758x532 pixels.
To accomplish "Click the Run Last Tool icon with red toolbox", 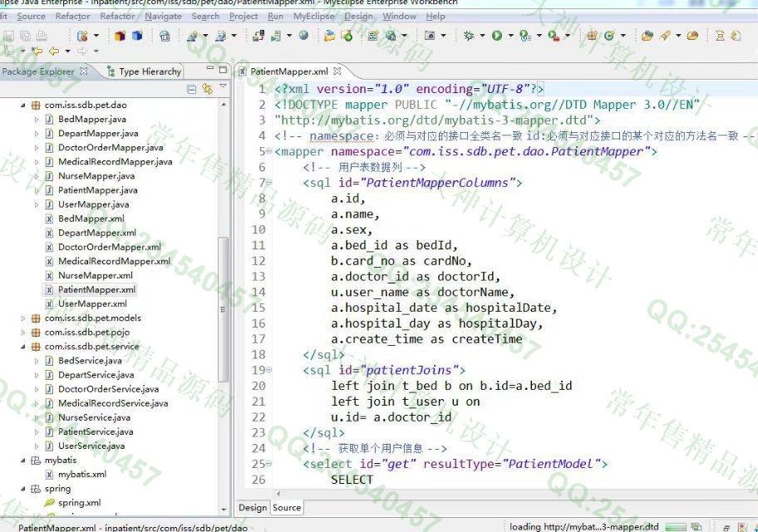I will [x=554, y=35].
